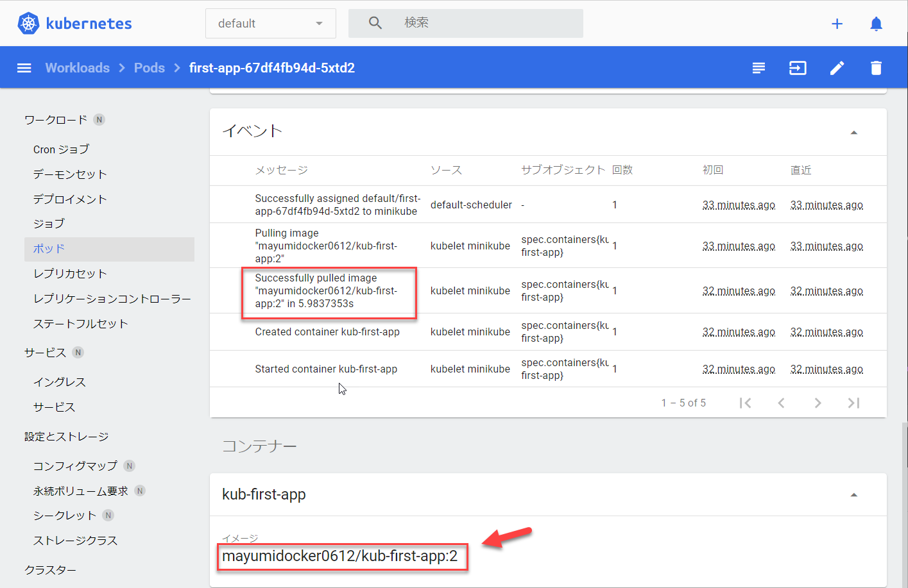Open 永続ボリューム要求 in sidebar
This screenshot has height=588, width=908.
pos(81,491)
